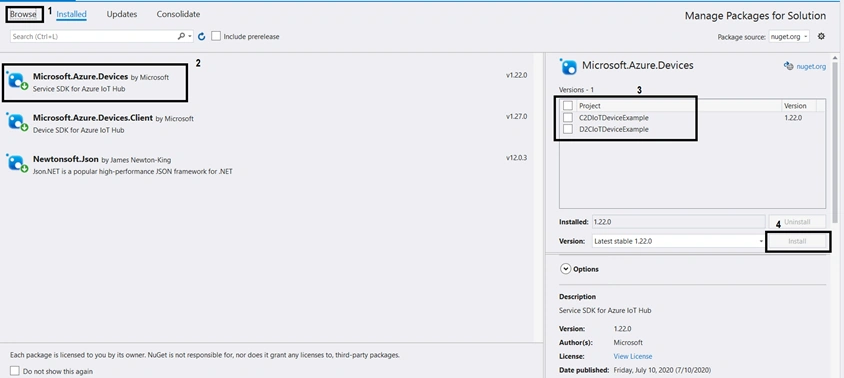Refresh the package list
844x378 pixels.
[x=202, y=37]
